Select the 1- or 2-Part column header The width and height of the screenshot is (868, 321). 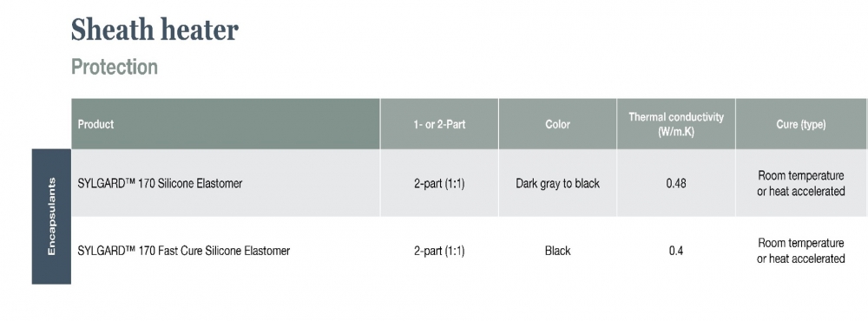[439, 124]
